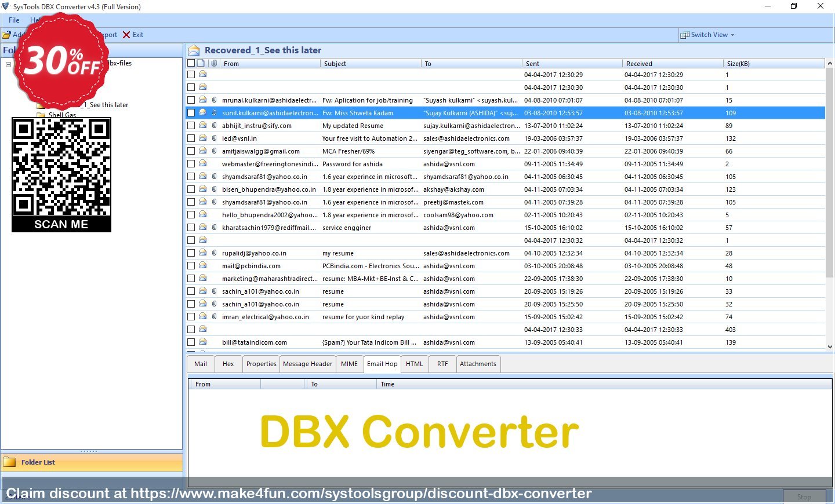
Task: Click envelope icon of amitjaiswalgg email
Action: pos(202,151)
